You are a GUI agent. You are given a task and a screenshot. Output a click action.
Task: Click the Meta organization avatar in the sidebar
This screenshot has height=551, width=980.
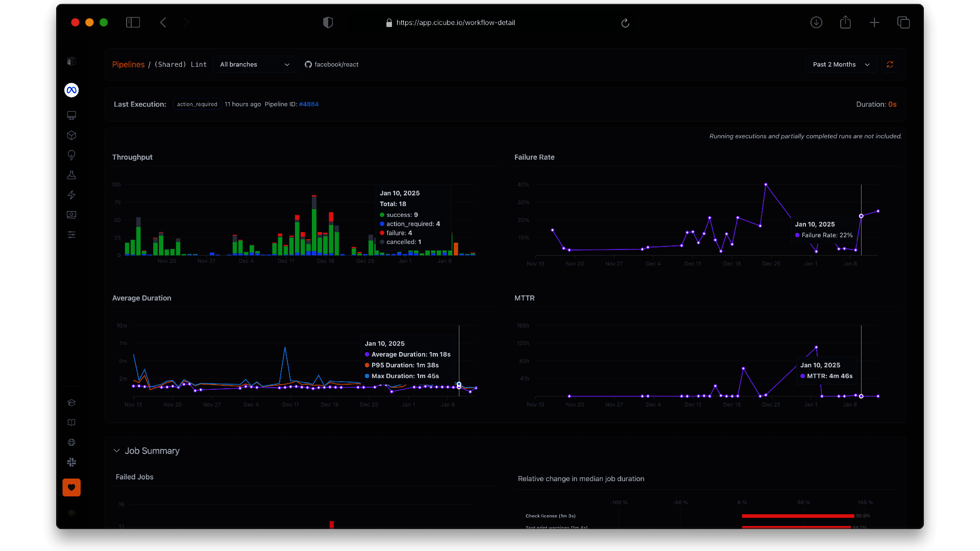point(71,90)
